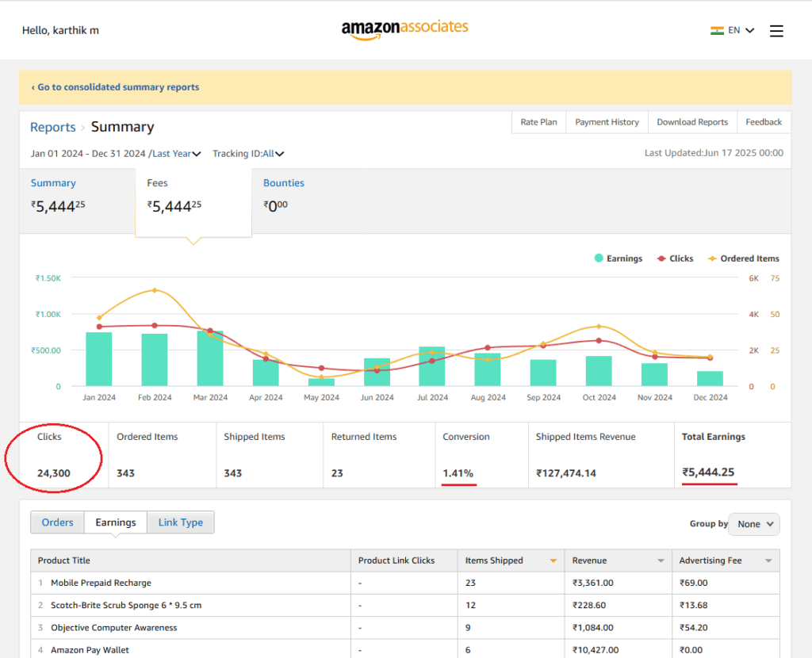The width and height of the screenshot is (812, 658).
Task: Click the Scotch-Brite Scrub Sponge row
Action: click(x=405, y=605)
